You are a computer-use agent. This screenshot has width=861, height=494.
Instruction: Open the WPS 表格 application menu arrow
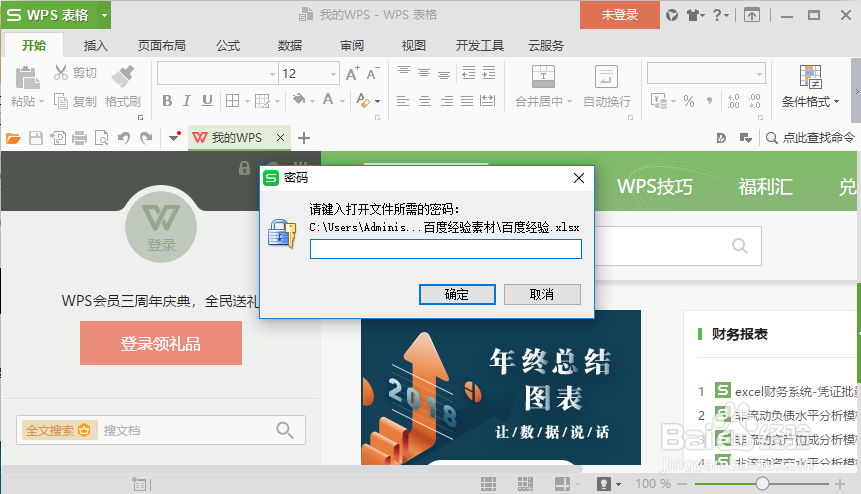click(x=104, y=15)
